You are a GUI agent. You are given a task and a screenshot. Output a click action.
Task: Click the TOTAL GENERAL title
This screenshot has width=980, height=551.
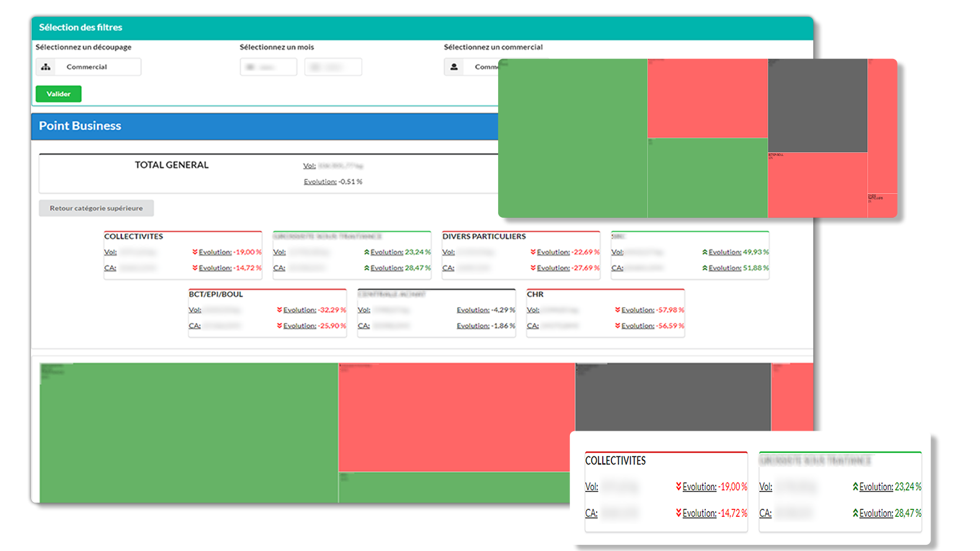[x=172, y=165]
